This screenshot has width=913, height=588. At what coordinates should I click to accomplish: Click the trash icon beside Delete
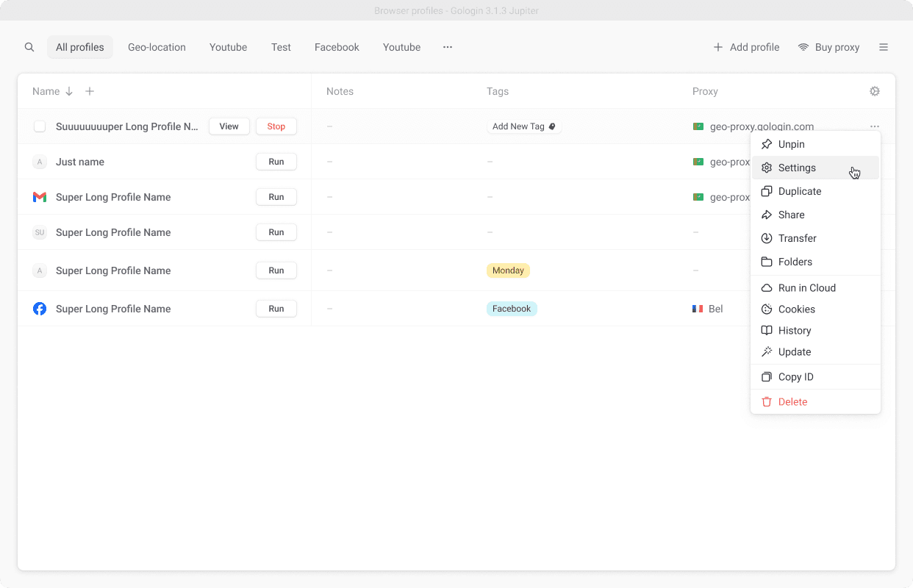click(767, 402)
